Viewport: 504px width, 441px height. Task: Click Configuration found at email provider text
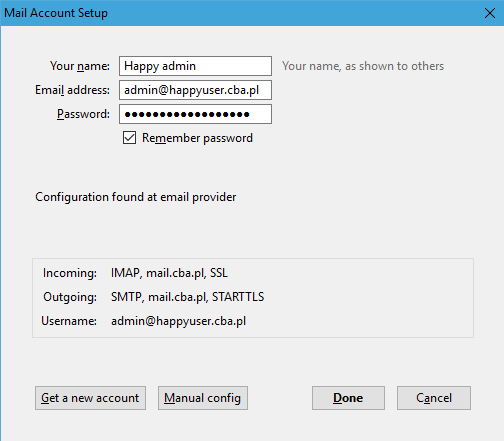pos(136,197)
